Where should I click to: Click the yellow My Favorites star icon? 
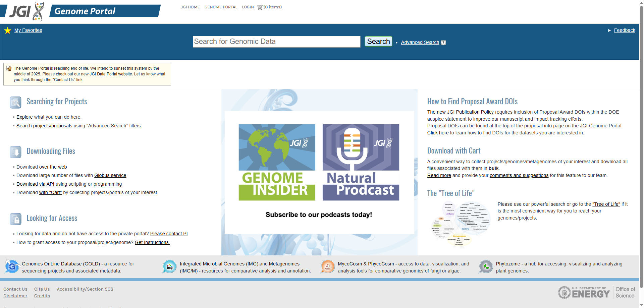8,30
